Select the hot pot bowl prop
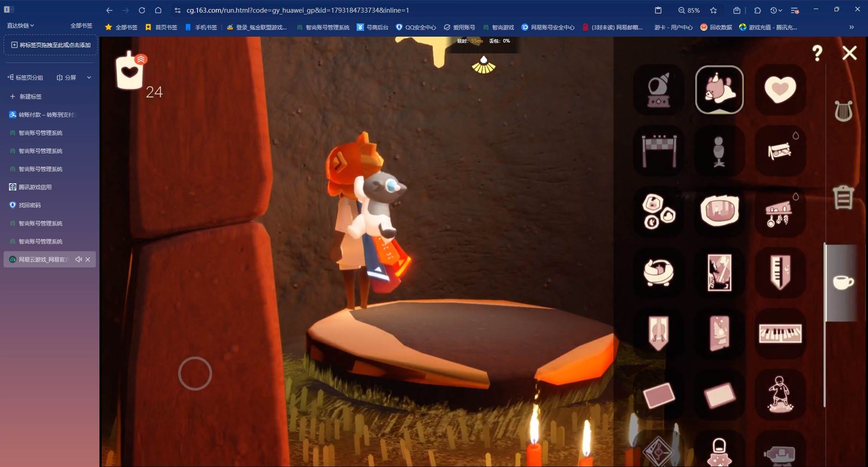Image resolution: width=868 pixels, height=467 pixels. 719,212
